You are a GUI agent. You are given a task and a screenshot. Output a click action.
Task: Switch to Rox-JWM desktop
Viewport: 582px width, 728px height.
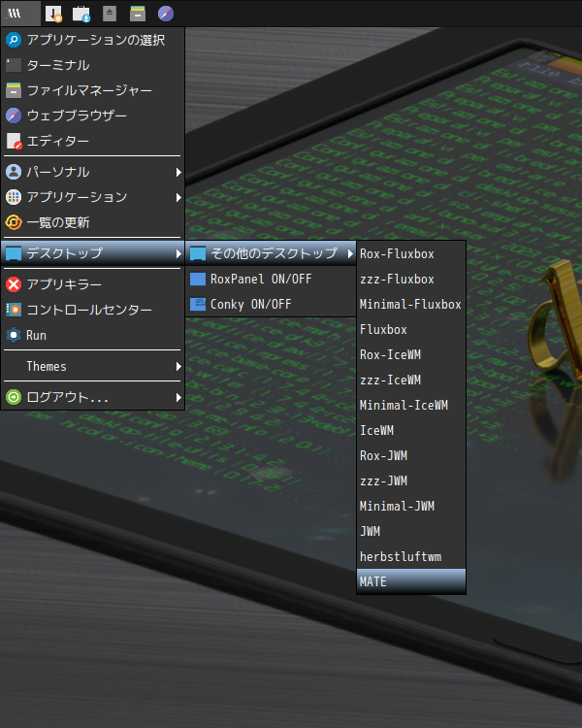411,455
